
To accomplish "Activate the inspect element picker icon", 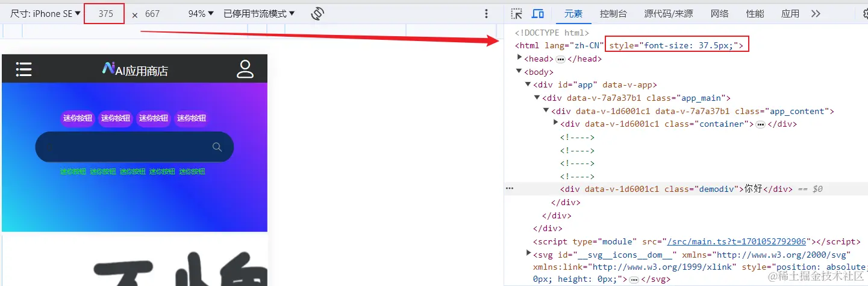I will pos(516,13).
